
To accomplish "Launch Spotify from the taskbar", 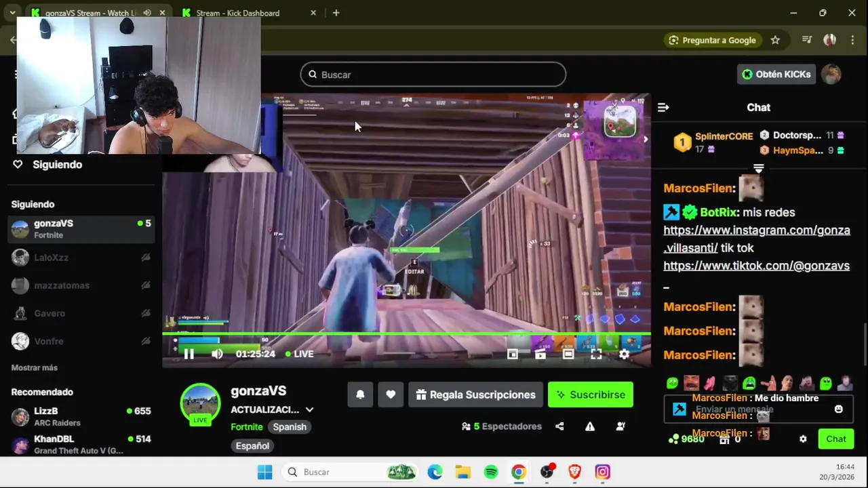I will pyautogui.click(x=491, y=472).
